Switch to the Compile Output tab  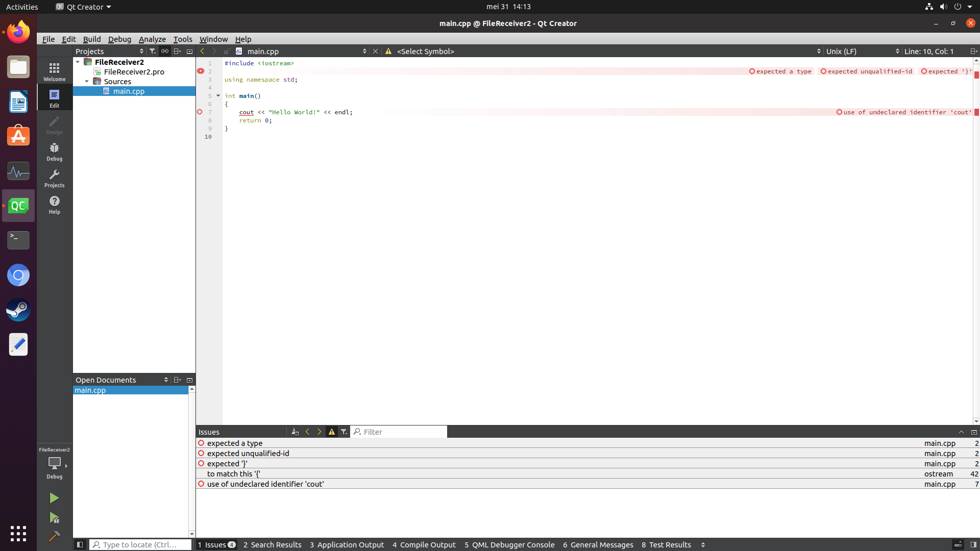[424, 544]
